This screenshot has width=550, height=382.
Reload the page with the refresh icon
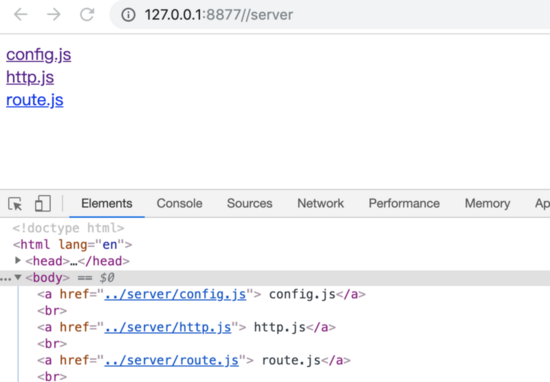(x=87, y=14)
